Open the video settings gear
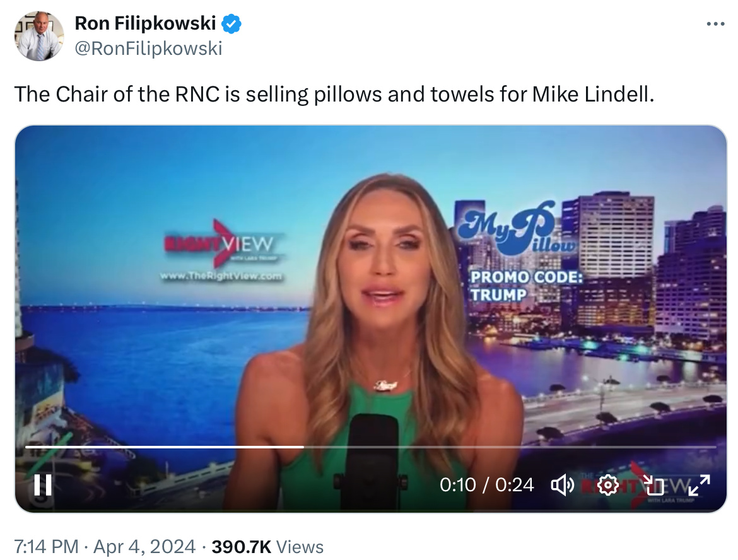The image size is (738, 560). pos(607,485)
